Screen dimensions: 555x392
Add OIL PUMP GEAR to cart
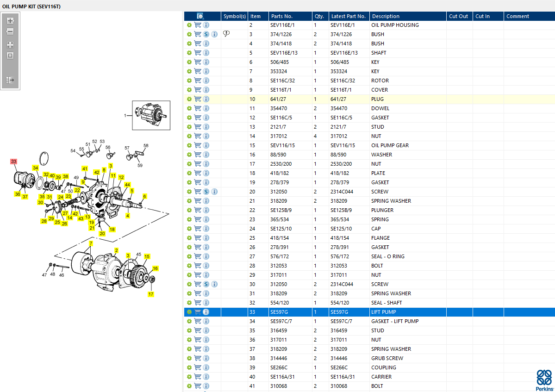coord(198,145)
